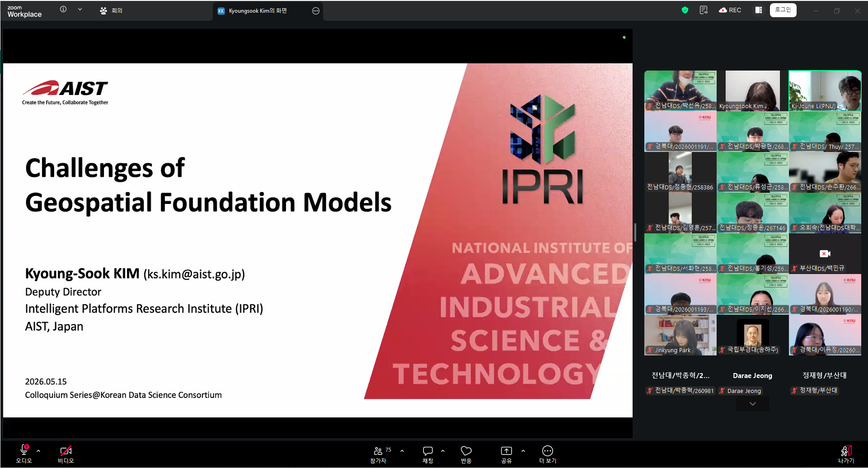
Task: Select the 전남대DS/박선유 video tile
Action: click(680, 90)
